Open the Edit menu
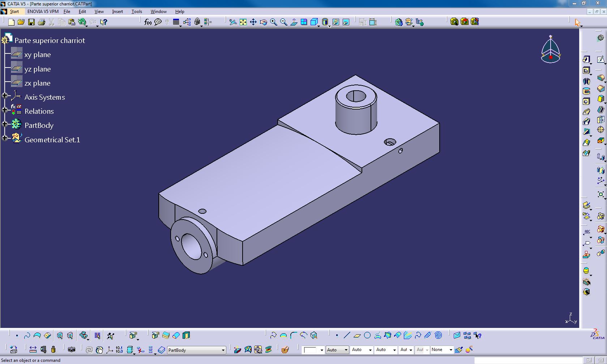The width and height of the screenshot is (607, 364). (82, 12)
